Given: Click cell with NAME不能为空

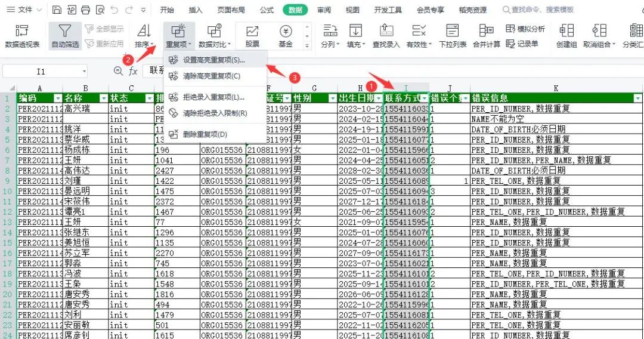Looking at the screenshot, I should pos(556,119).
